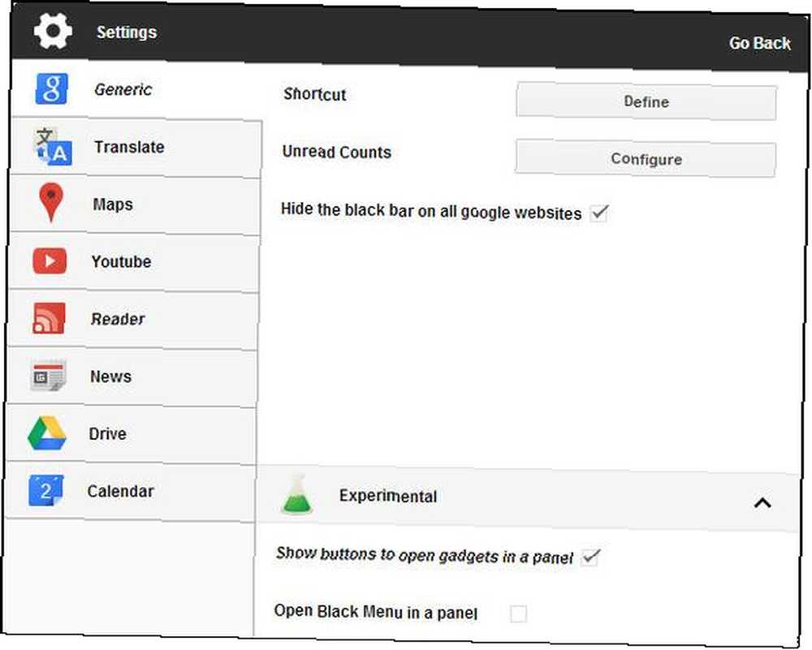Screen dimensions: 812x650
Task: Click the News newspaper icon
Action: tap(48, 375)
